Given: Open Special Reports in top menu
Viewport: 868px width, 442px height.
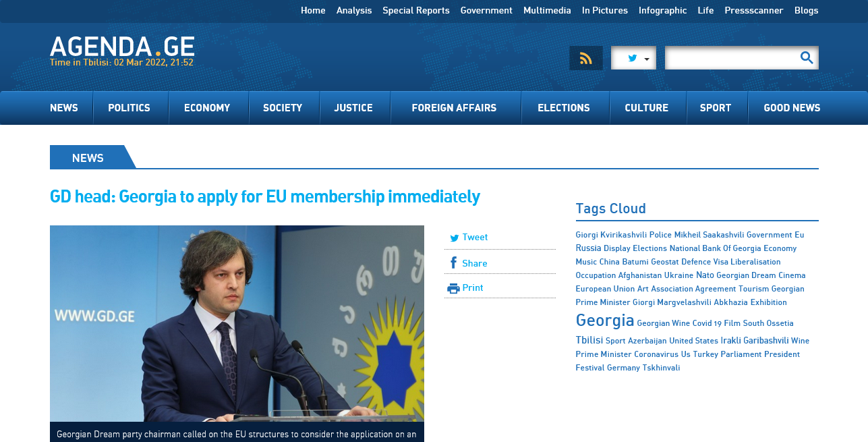Looking at the screenshot, I should [416, 10].
